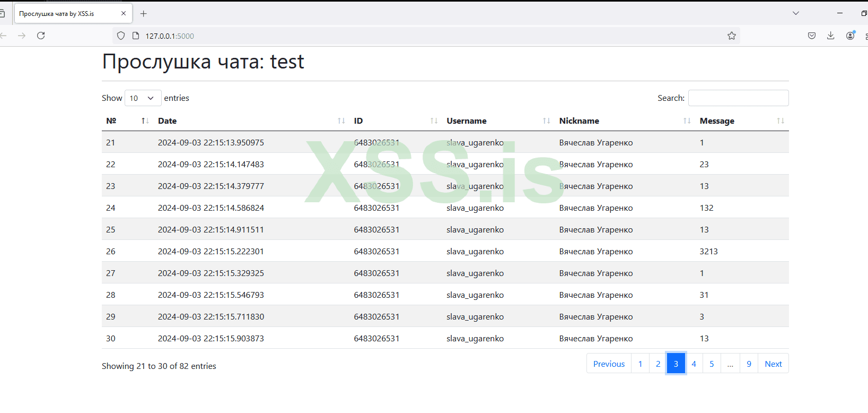Click the Firefox account profile icon
Image resolution: width=868 pixels, height=413 pixels.
(850, 36)
